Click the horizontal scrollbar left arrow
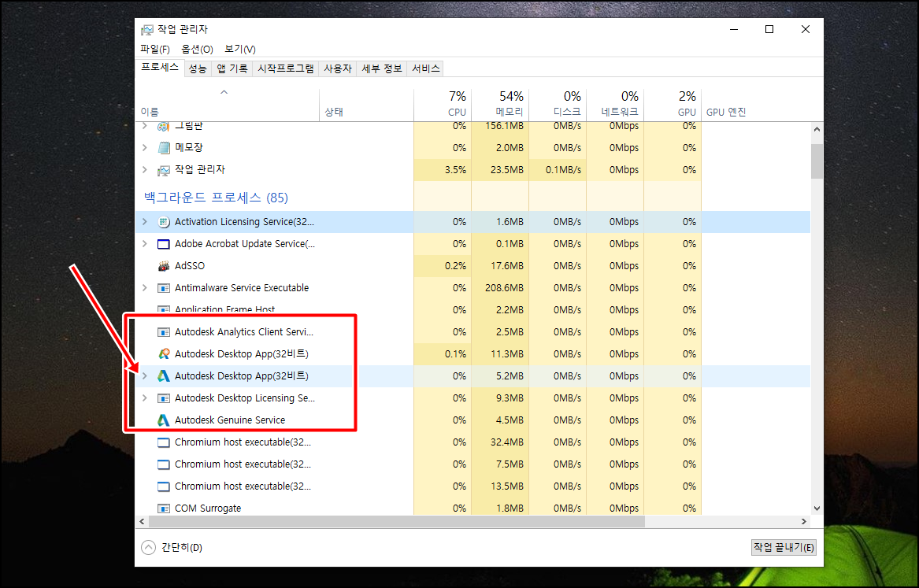The height and width of the screenshot is (588, 919). tap(143, 521)
